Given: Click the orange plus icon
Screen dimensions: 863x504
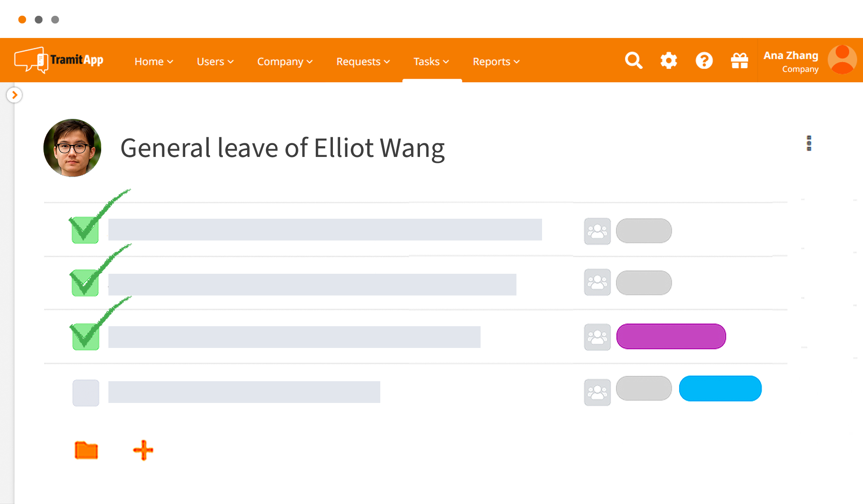Looking at the screenshot, I should tap(143, 450).
